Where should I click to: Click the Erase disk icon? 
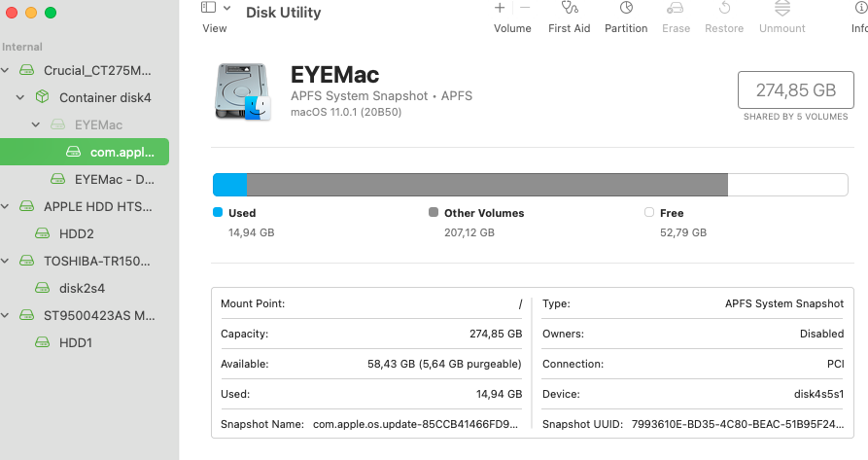(676, 8)
